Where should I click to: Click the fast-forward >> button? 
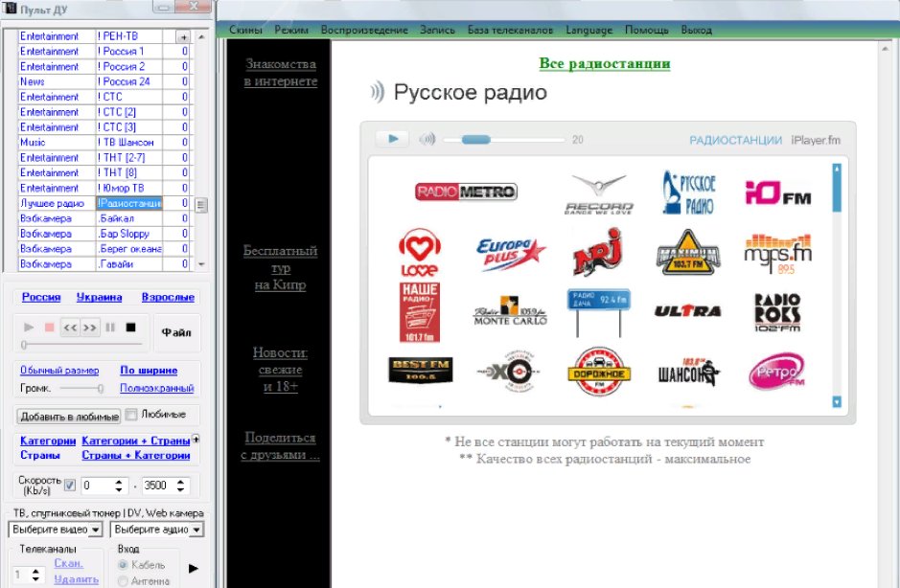point(89,328)
